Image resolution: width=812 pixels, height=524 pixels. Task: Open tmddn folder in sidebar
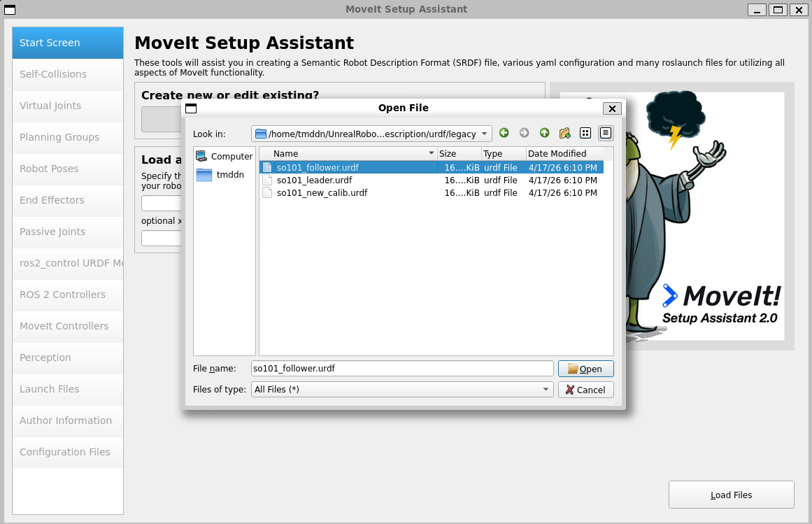[220, 174]
